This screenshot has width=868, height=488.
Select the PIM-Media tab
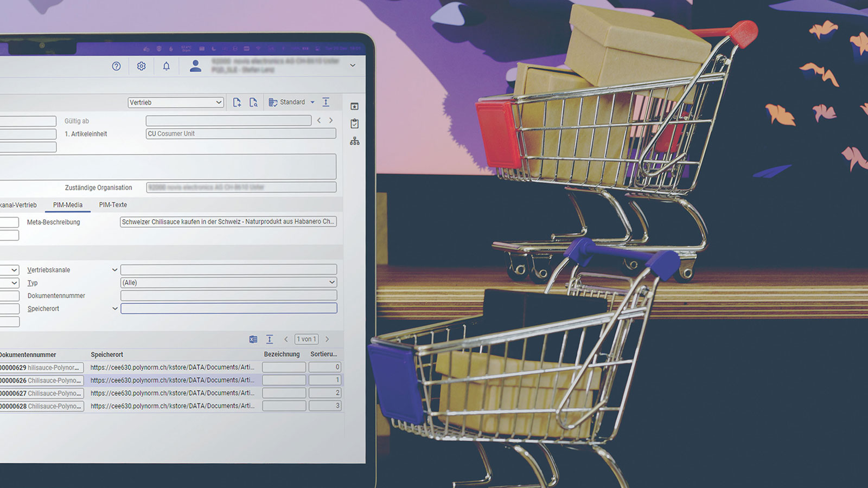click(x=68, y=205)
